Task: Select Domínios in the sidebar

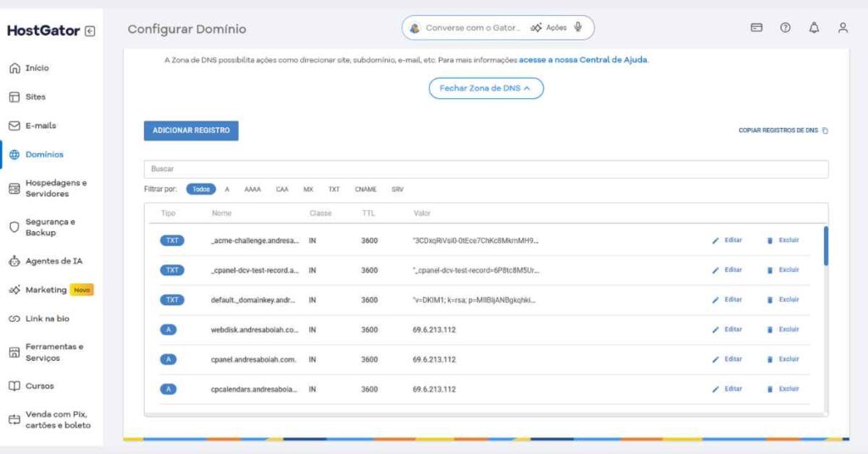Action: coord(44,154)
